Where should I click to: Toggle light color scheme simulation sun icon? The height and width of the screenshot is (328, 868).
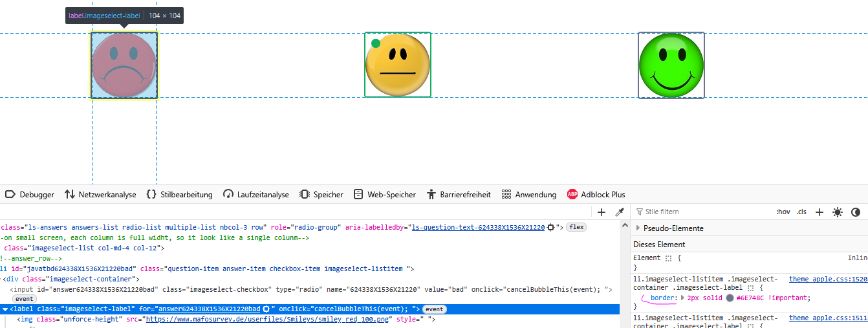click(838, 212)
